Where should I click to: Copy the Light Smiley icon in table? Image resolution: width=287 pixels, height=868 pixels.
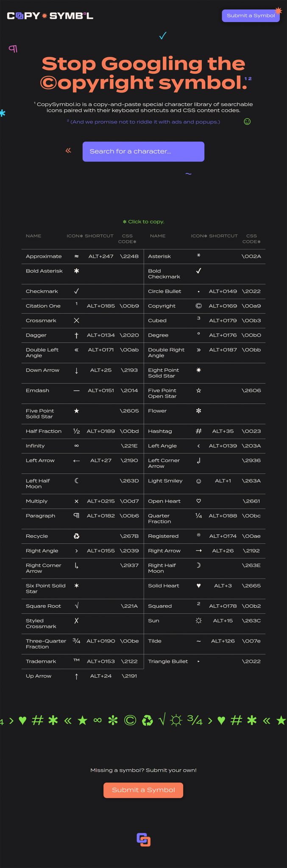coord(198,481)
